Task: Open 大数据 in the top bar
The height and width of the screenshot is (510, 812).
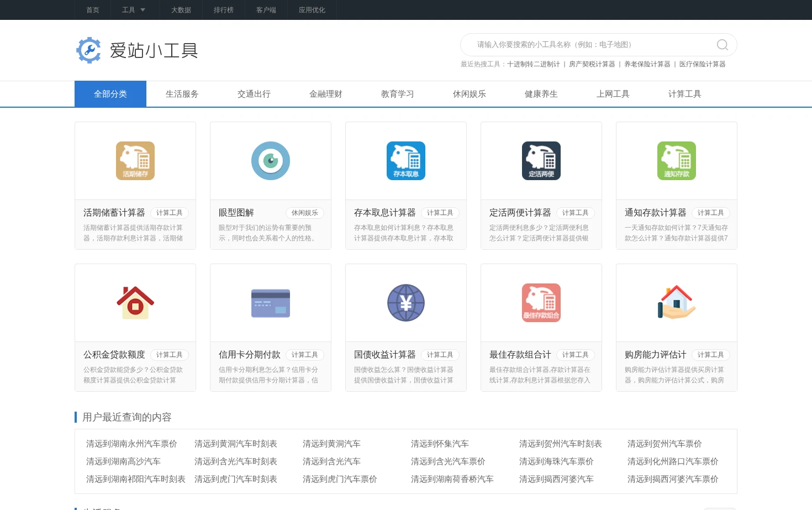Action: tap(181, 10)
